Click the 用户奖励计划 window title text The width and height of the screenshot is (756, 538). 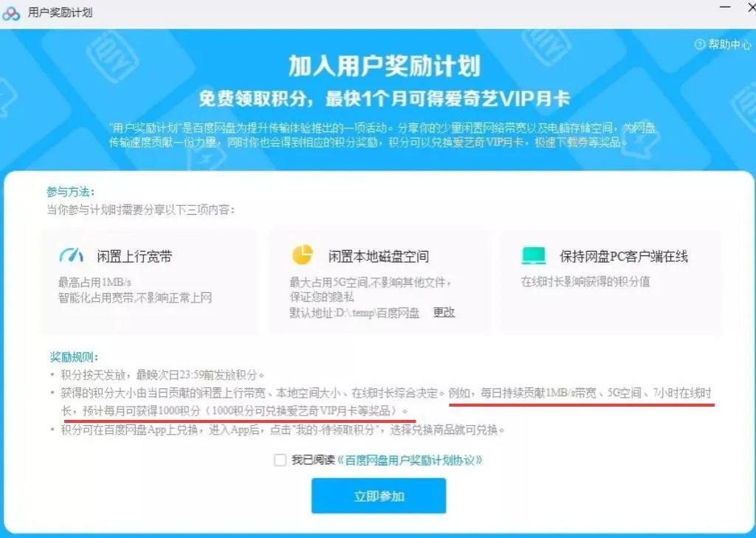pyautogui.click(x=60, y=13)
